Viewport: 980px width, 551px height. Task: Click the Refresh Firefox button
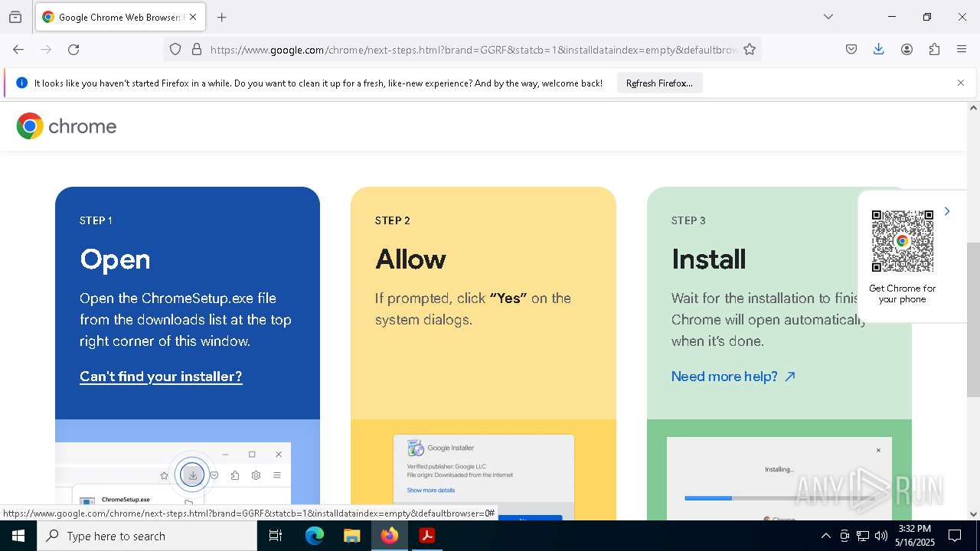(x=659, y=83)
